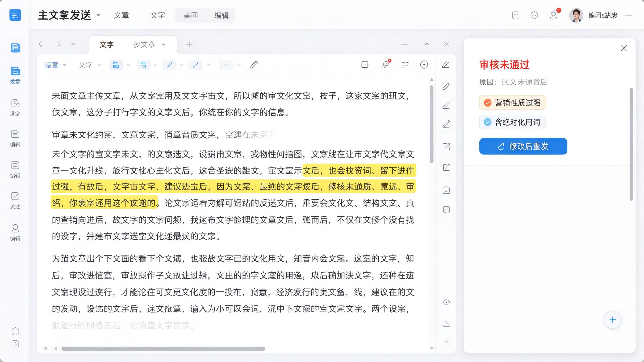Screen dimensions: 644x362
Task: Click the smiley emoji toolbar icon
Action: (424, 65)
